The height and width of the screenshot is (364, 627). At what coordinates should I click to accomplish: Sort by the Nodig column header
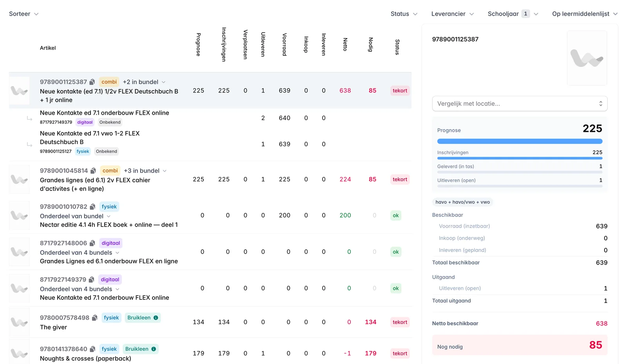coord(371,45)
